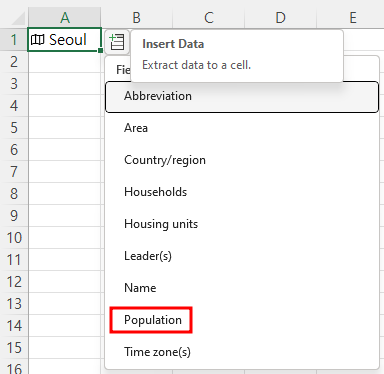Select cell A1 containing Seoul

pos(64,40)
